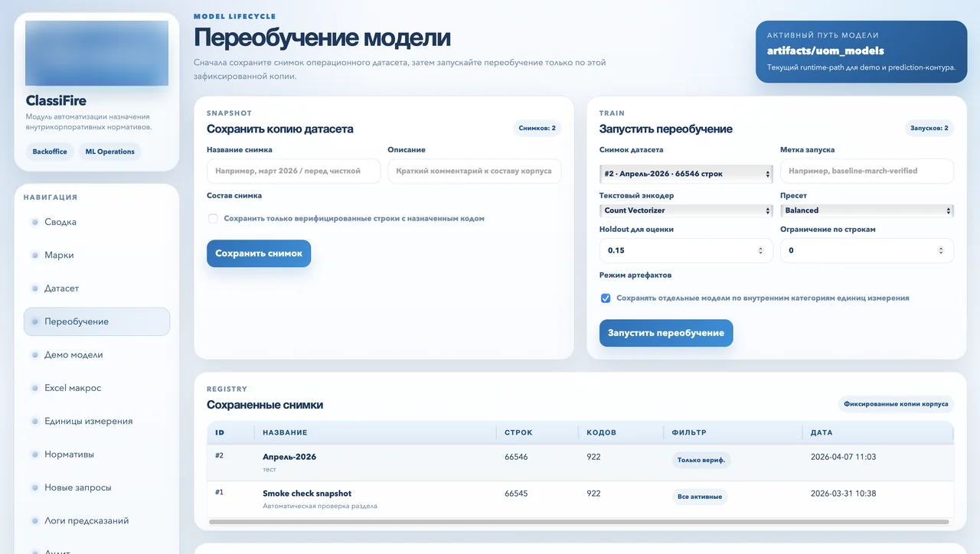The height and width of the screenshot is (554, 980).
Task: Click the bullet icon beside Датасет
Action: [35, 288]
